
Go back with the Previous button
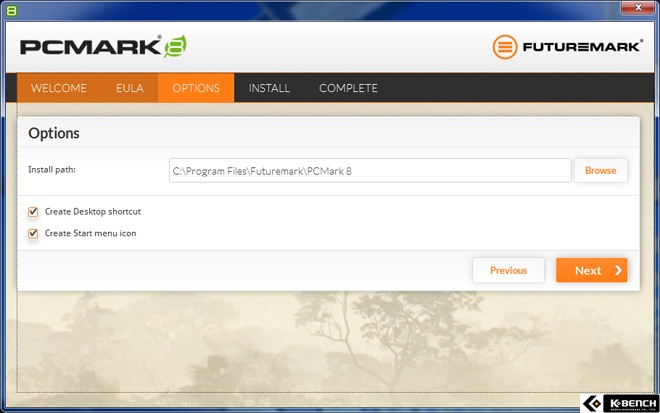click(x=508, y=270)
